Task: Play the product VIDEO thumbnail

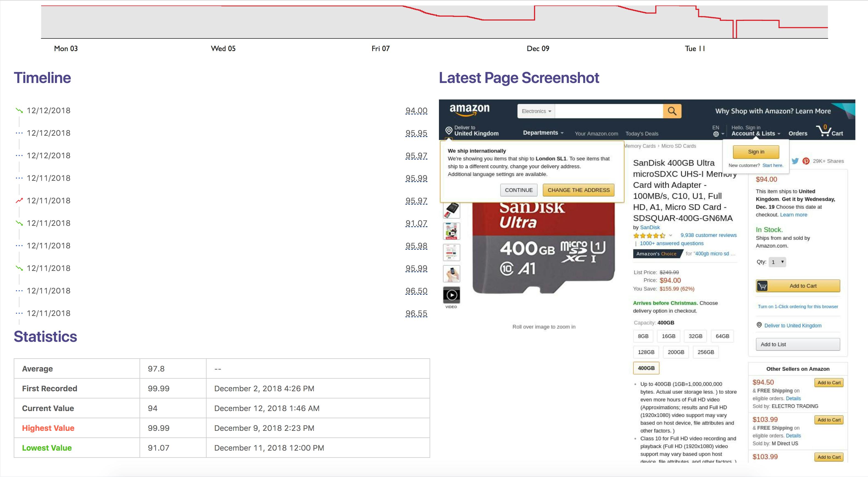Action: click(451, 295)
